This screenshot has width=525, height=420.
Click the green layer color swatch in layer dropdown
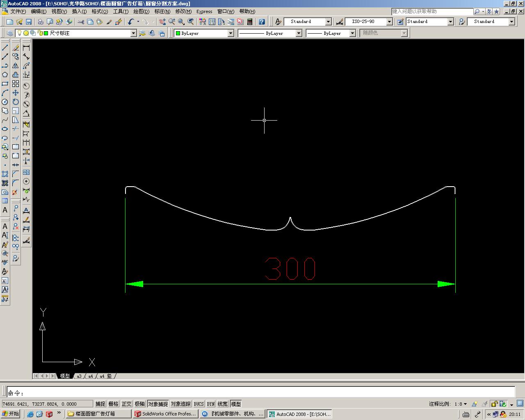pyautogui.click(x=46, y=33)
